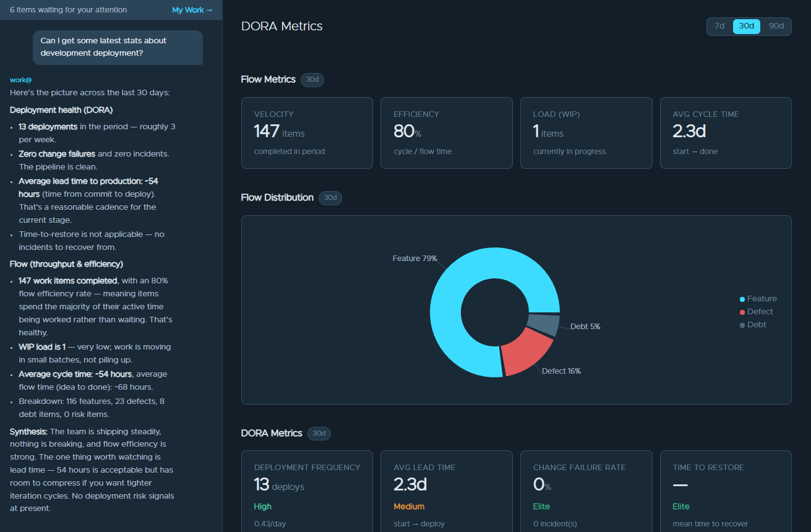Click 'Debt' in the chart legend
Screen dimensions: 811x532
click(x=757, y=325)
